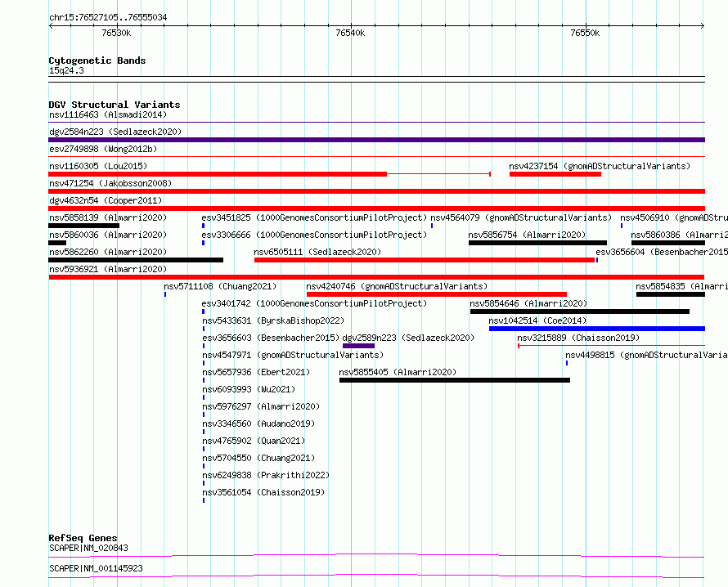Open the nsv471254 (Jakobsson2008) label
Viewport: 728px width, 587px height.
pyautogui.click(x=110, y=183)
